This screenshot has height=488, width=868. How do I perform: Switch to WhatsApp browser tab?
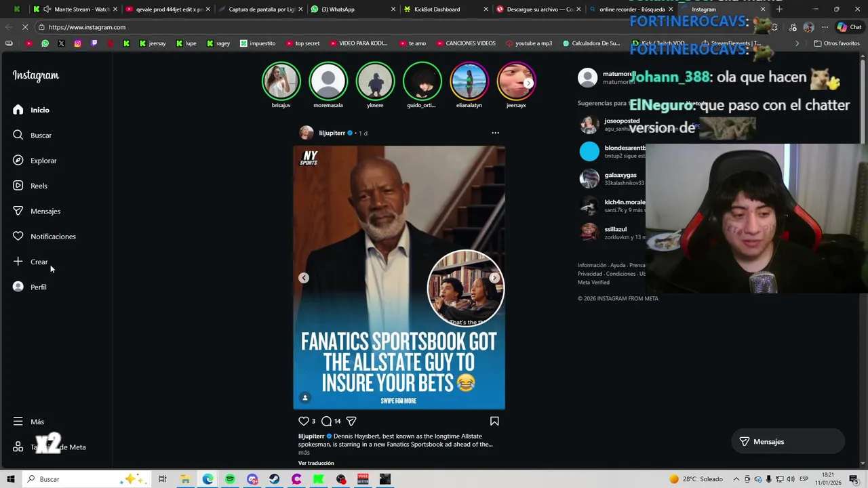(x=353, y=9)
